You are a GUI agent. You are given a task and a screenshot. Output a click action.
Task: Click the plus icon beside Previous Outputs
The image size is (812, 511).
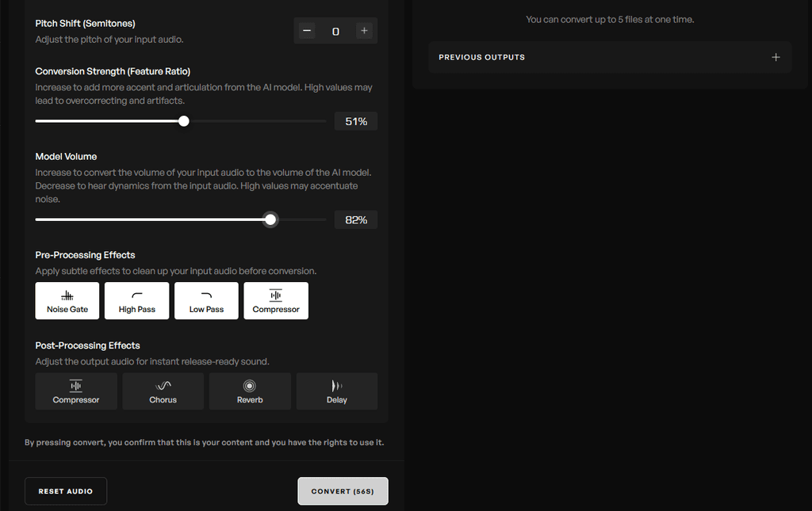click(x=776, y=57)
